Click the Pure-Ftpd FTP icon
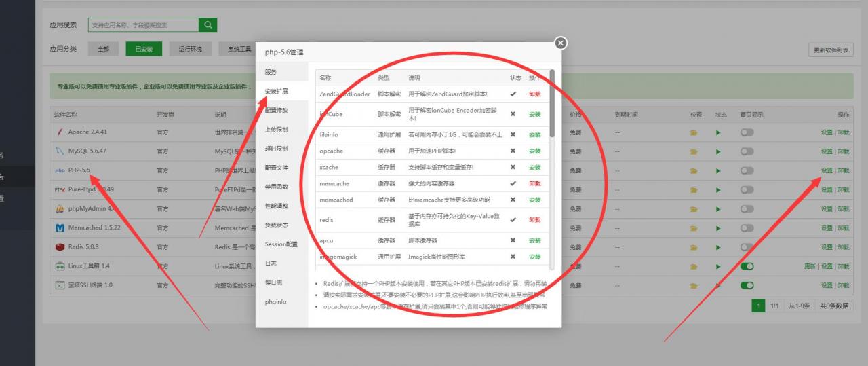 60,189
